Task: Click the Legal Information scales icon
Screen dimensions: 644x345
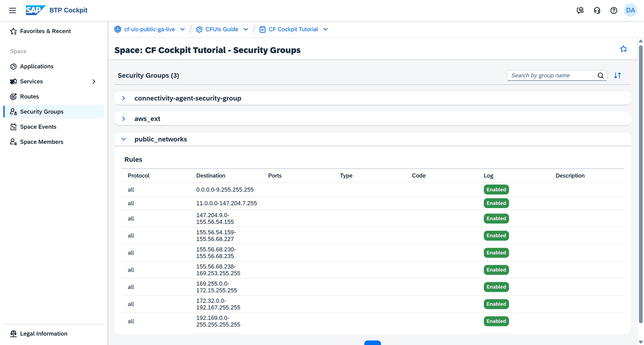Action: (x=13, y=334)
